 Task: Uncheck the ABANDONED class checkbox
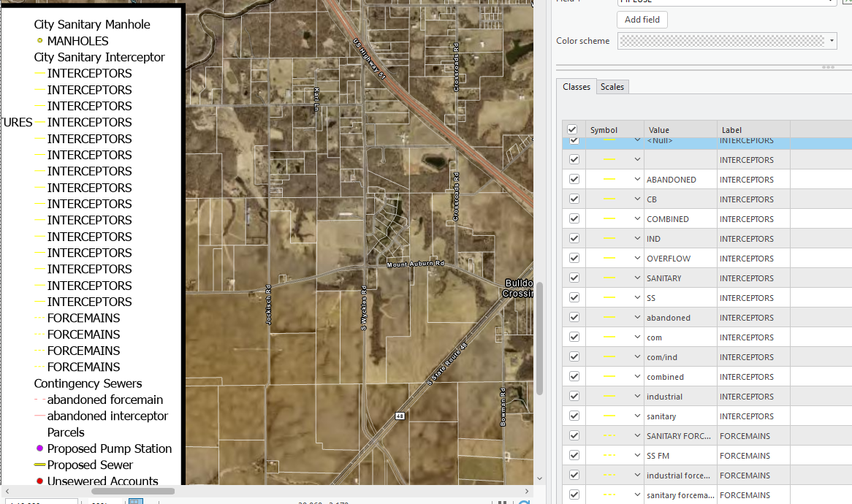tap(574, 179)
